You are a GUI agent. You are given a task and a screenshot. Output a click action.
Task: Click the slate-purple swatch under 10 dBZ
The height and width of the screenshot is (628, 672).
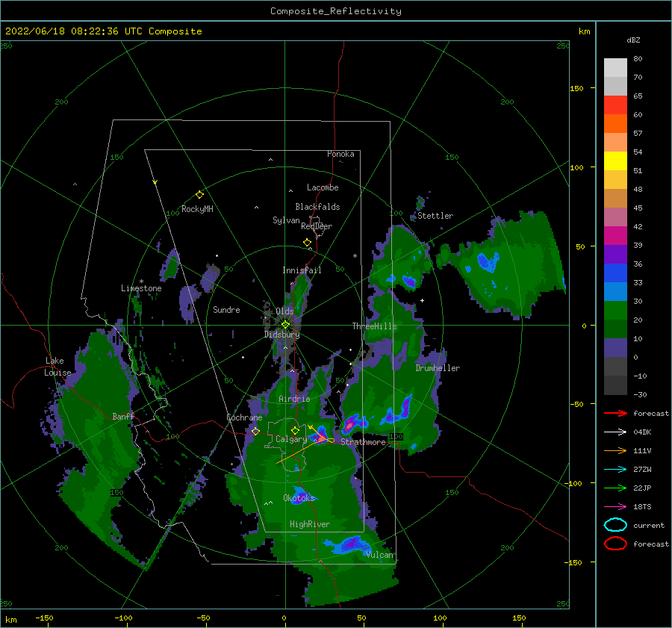coord(615,348)
